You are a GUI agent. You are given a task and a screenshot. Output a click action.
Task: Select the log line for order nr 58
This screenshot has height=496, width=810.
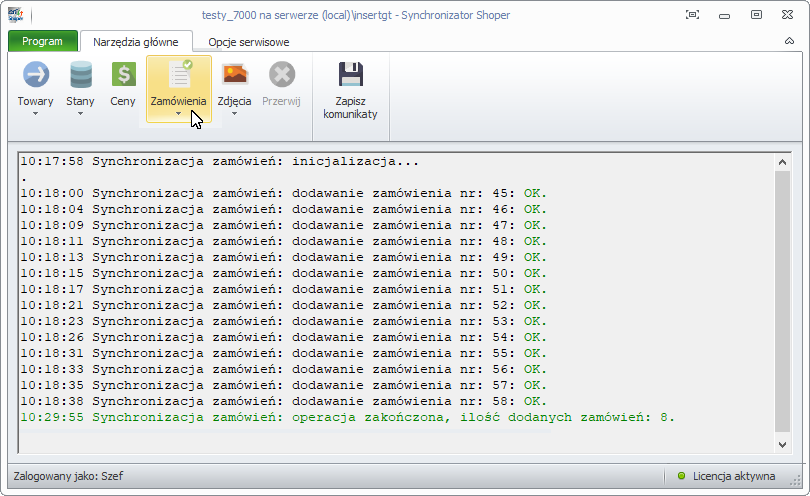283,402
